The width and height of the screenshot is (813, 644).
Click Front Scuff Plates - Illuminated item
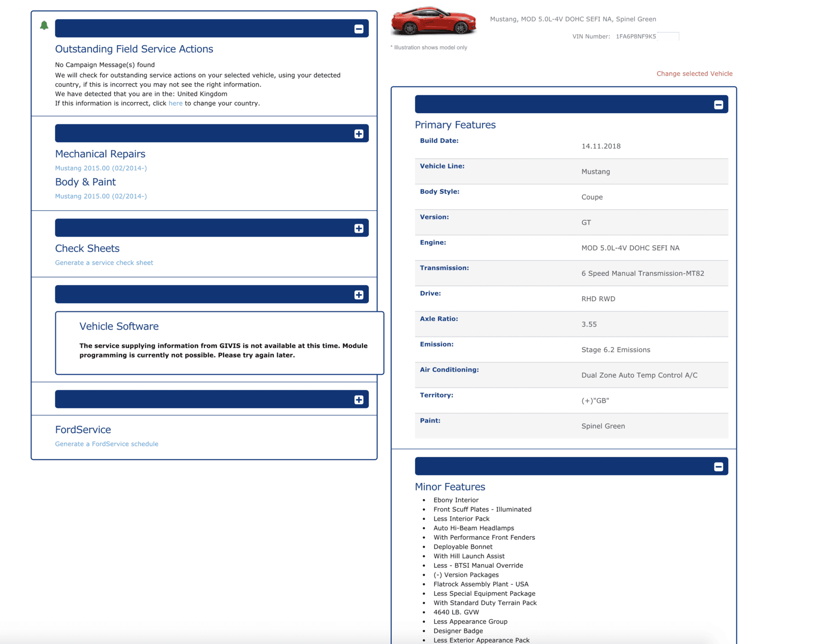(x=482, y=509)
